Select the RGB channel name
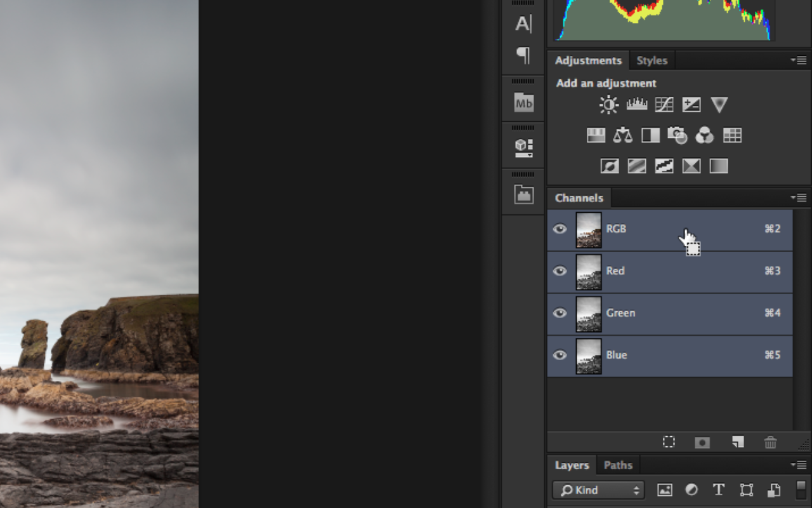The height and width of the screenshot is (508, 812). pos(616,229)
